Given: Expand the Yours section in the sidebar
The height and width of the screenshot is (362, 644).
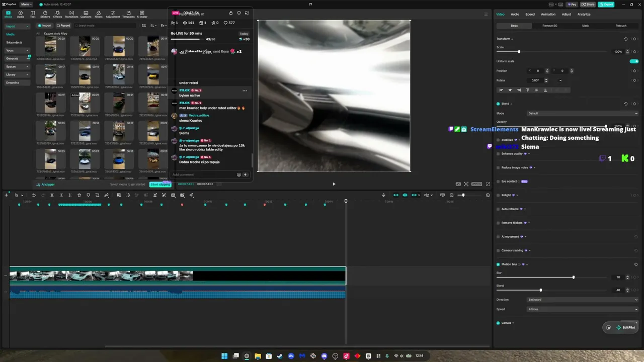Looking at the screenshot, I should click(17, 50).
